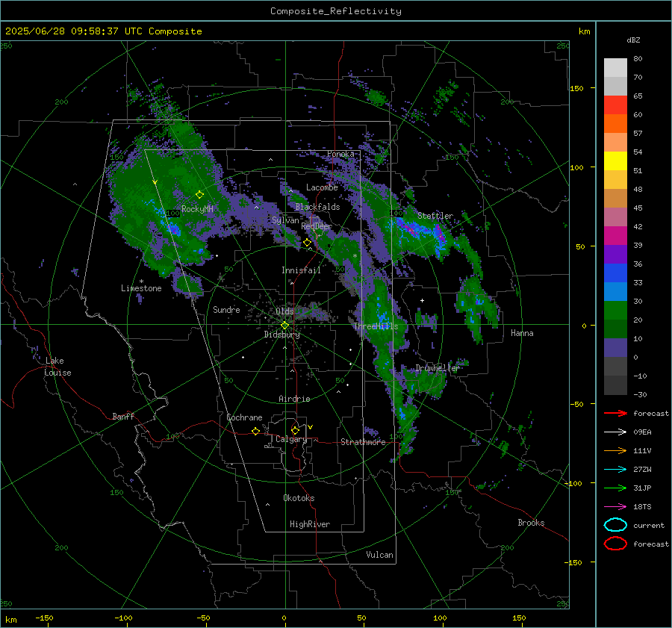Click the yellow diamond marker above RockyMH
The height and width of the screenshot is (628, 672).
pyautogui.click(x=199, y=195)
